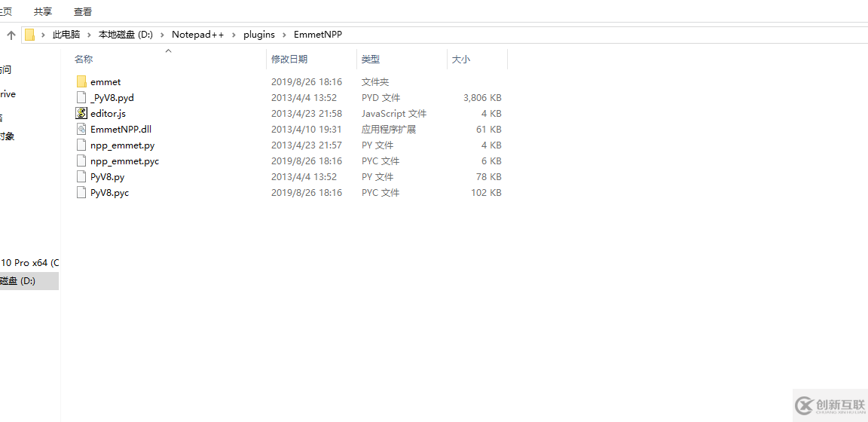Image resolution: width=868 pixels, height=422 pixels.
Task: Click type 文件夹 of emmet row
Action: 375,82
